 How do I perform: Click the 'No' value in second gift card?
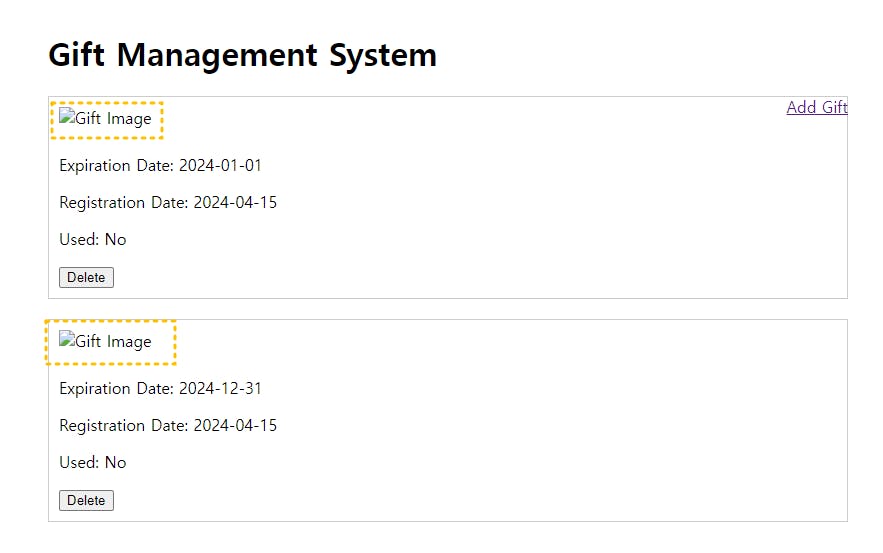coord(115,462)
